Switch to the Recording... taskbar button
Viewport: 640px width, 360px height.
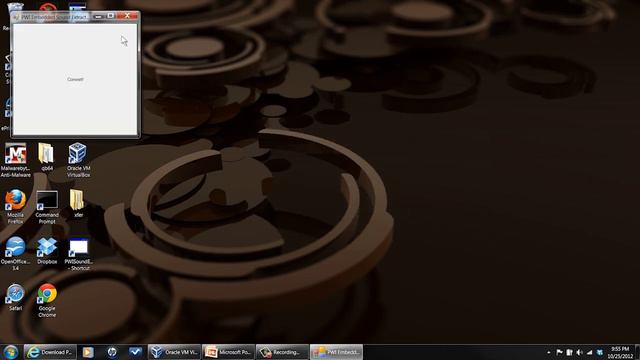point(282,352)
